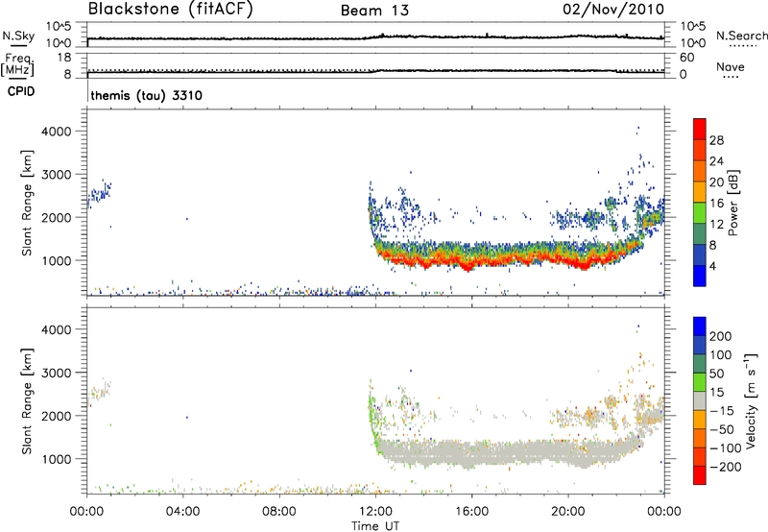Click the red bottom of velocity color bar
Image resolution: width=768 pixels, height=532 pixels.
(700, 475)
